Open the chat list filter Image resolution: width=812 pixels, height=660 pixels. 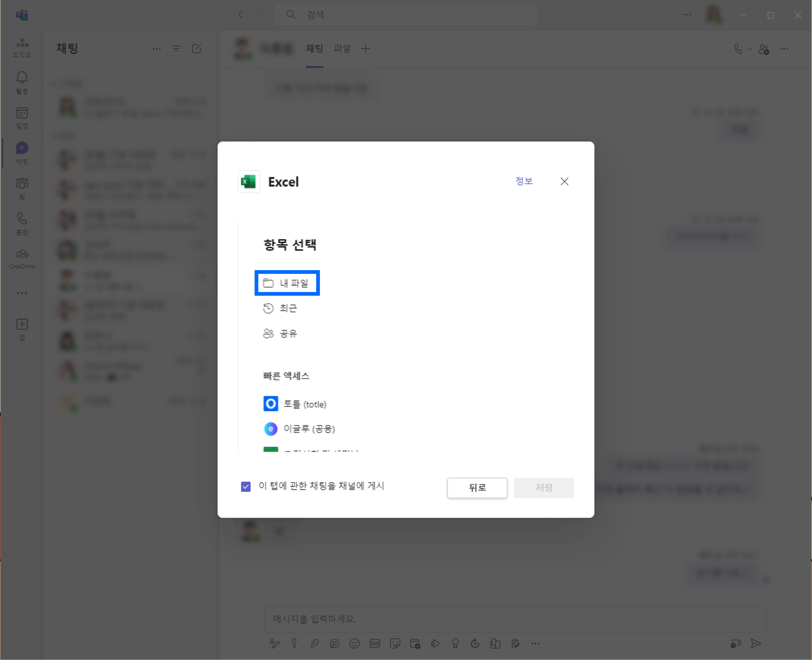click(176, 48)
